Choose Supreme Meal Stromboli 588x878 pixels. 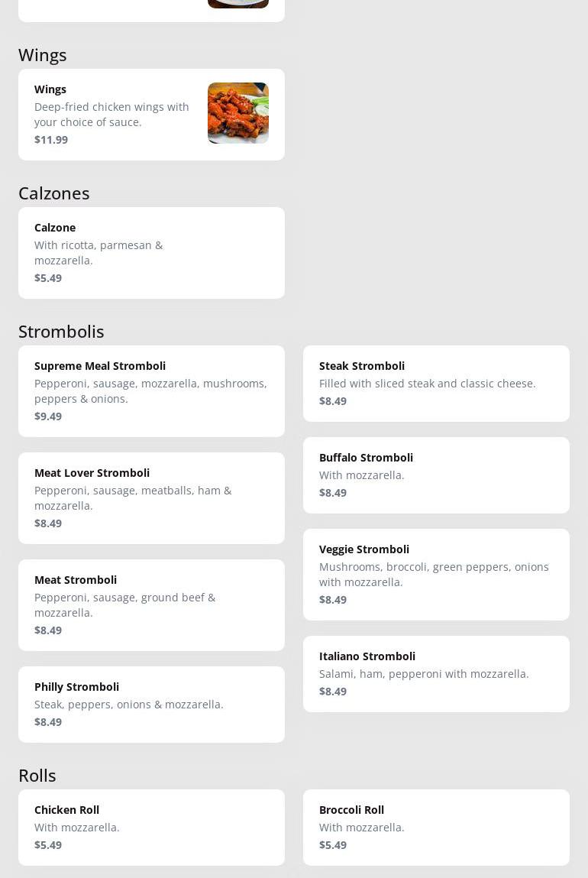pyautogui.click(x=151, y=391)
